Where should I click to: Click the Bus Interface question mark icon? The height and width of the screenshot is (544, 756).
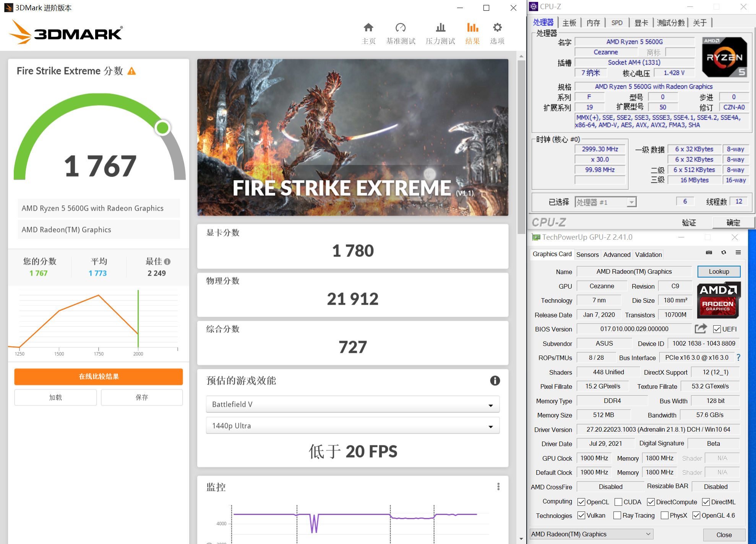pos(738,357)
